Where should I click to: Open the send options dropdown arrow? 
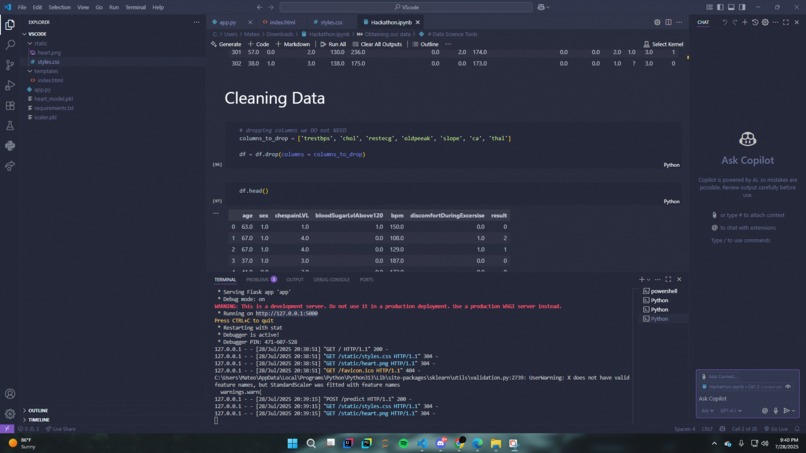coord(794,410)
